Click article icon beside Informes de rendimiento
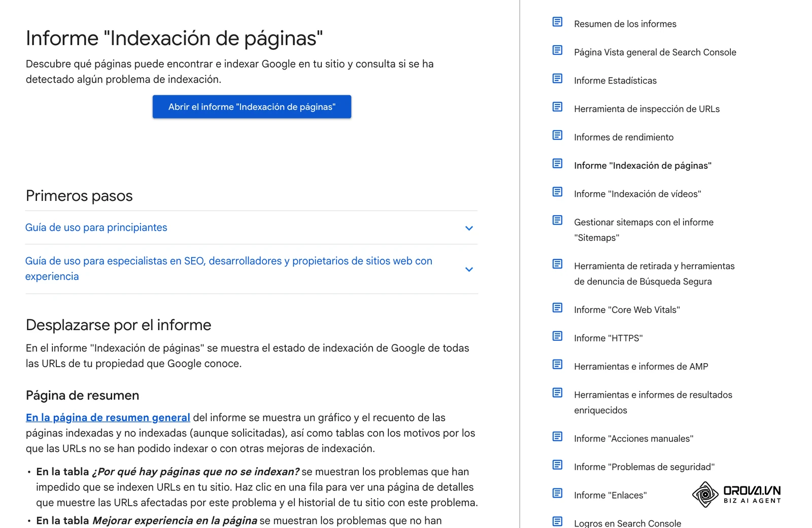Screen dimensions: 812x528 557,135
